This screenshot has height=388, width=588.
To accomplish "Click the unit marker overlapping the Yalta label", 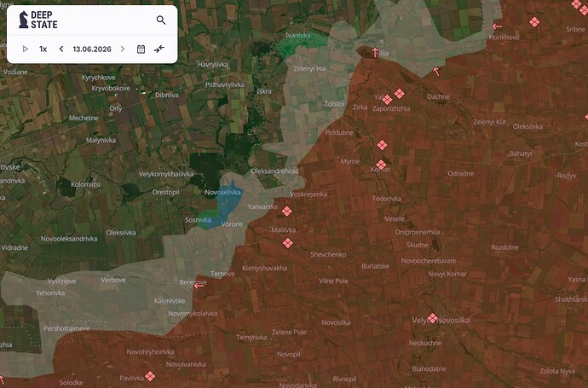I will pos(387,100).
